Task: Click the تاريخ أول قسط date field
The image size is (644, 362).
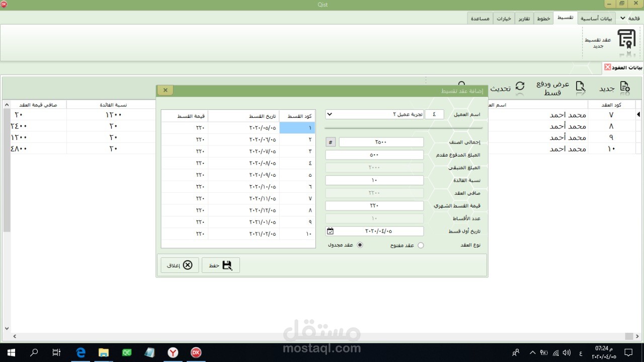Action: [x=374, y=231]
